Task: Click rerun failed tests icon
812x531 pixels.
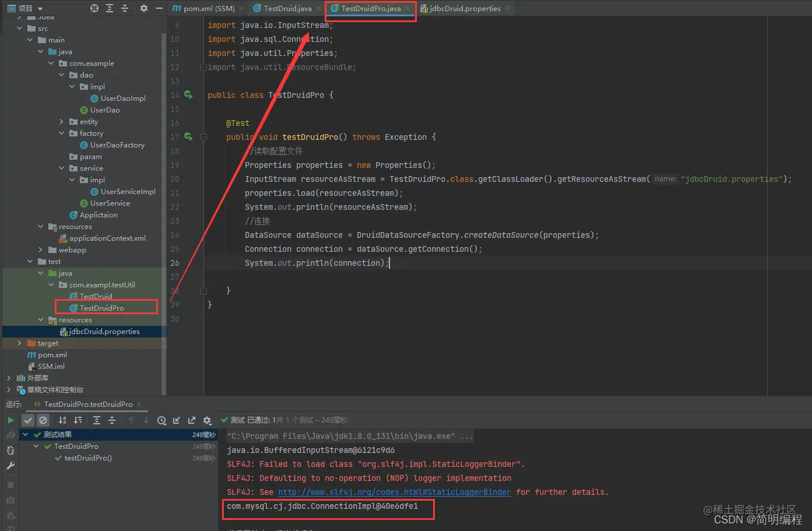Action: [10, 435]
